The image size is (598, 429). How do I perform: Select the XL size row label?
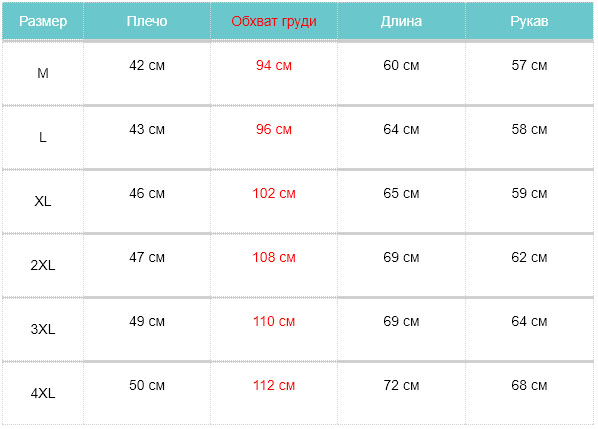[43, 201]
